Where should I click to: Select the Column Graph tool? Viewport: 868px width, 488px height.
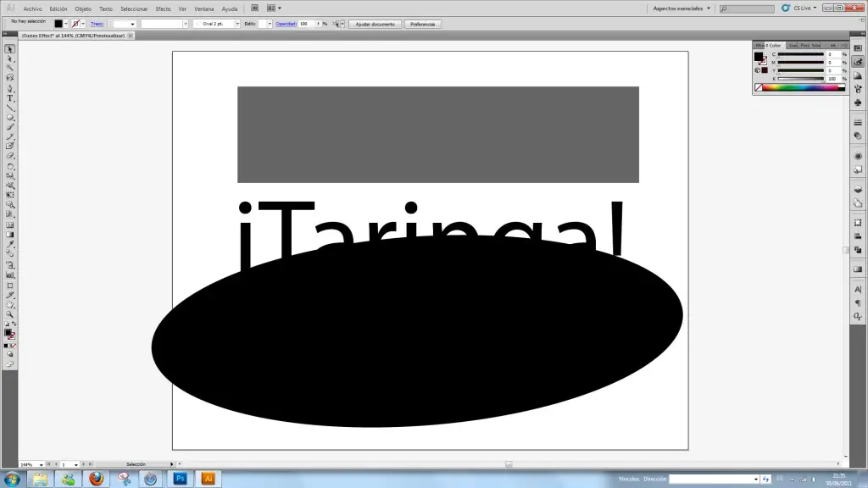[10, 275]
